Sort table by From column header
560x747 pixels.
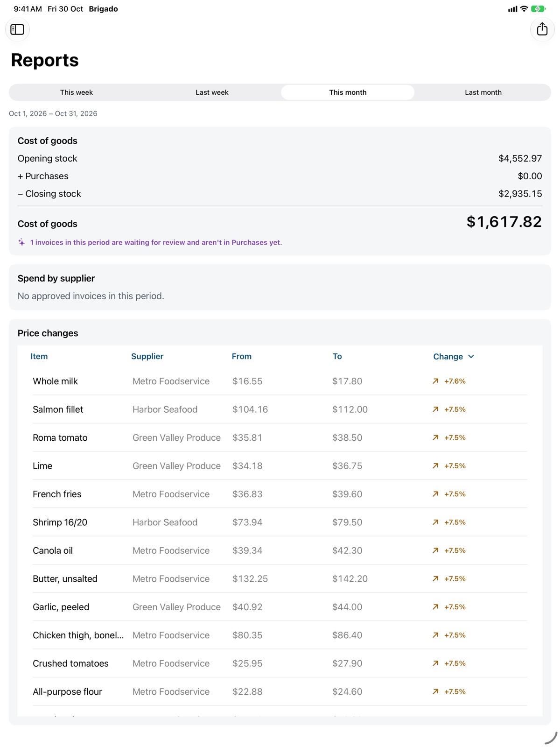click(242, 356)
